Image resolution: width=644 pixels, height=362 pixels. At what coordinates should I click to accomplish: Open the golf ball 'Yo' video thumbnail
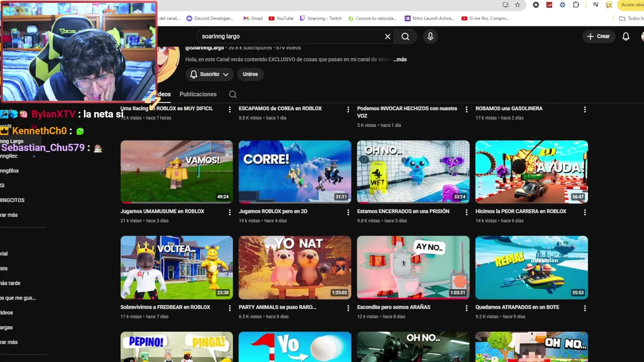coord(295,347)
